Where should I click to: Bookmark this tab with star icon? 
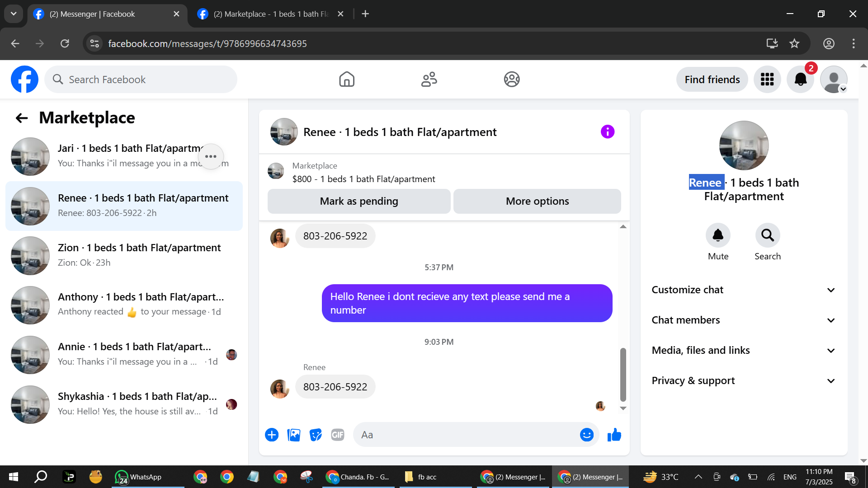(794, 43)
